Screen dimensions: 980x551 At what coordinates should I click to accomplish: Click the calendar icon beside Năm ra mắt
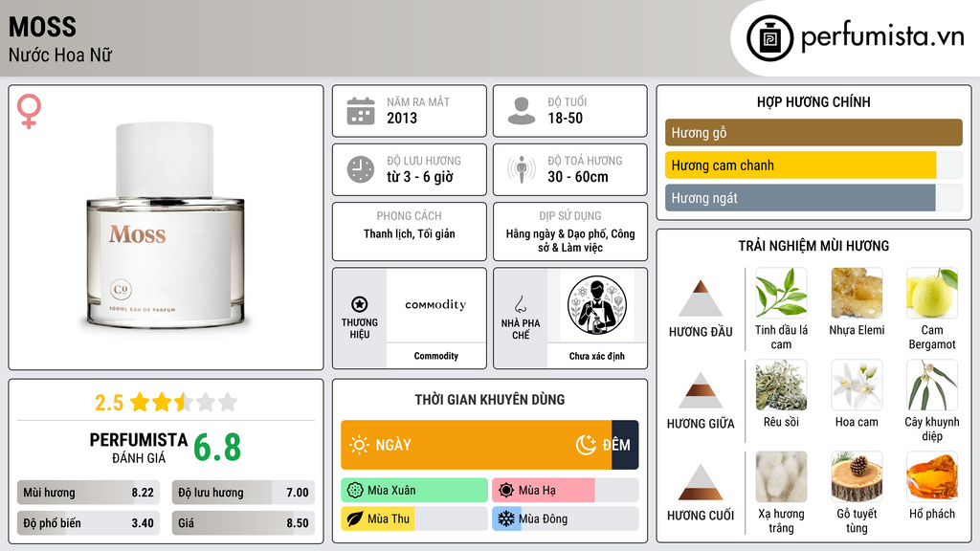[361, 111]
